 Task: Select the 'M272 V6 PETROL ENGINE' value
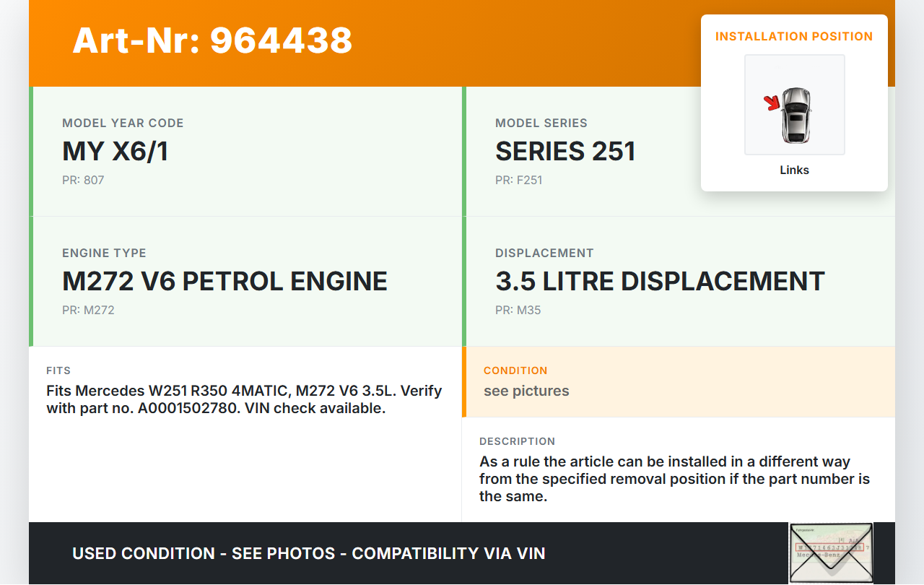[x=225, y=281]
